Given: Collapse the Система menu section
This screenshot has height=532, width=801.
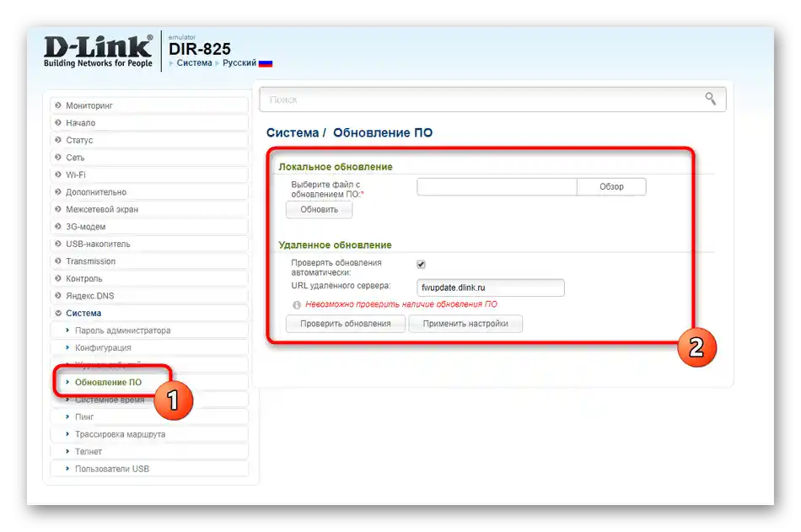Looking at the screenshot, I should 149,314.
